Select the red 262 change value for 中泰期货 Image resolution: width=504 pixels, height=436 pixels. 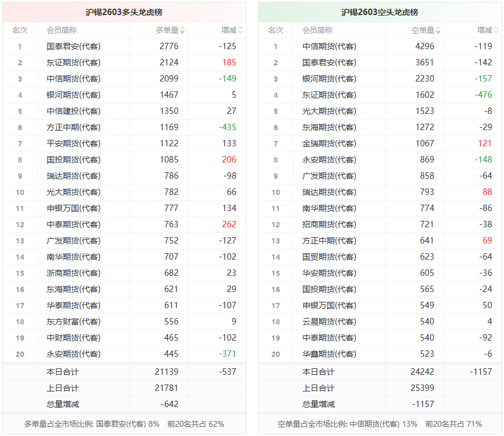[x=229, y=224]
